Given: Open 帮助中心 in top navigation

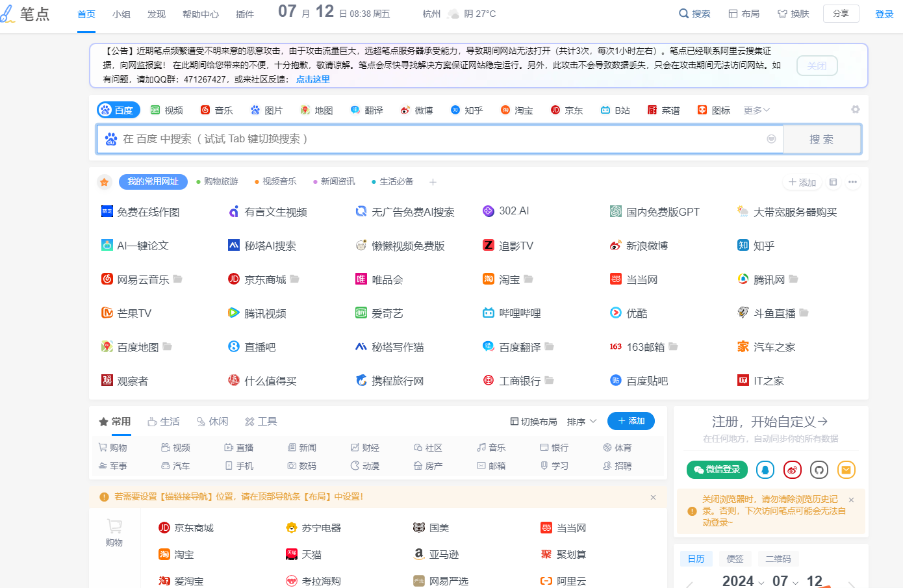Looking at the screenshot, I should [x=201, y=14].
